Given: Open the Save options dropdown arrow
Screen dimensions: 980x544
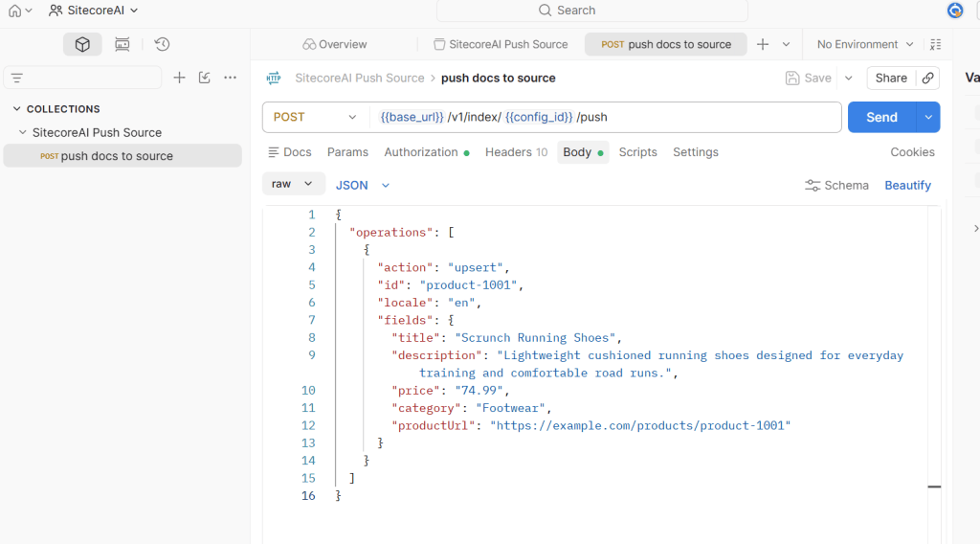Looking at the screenshot, I should pos(849,79).
